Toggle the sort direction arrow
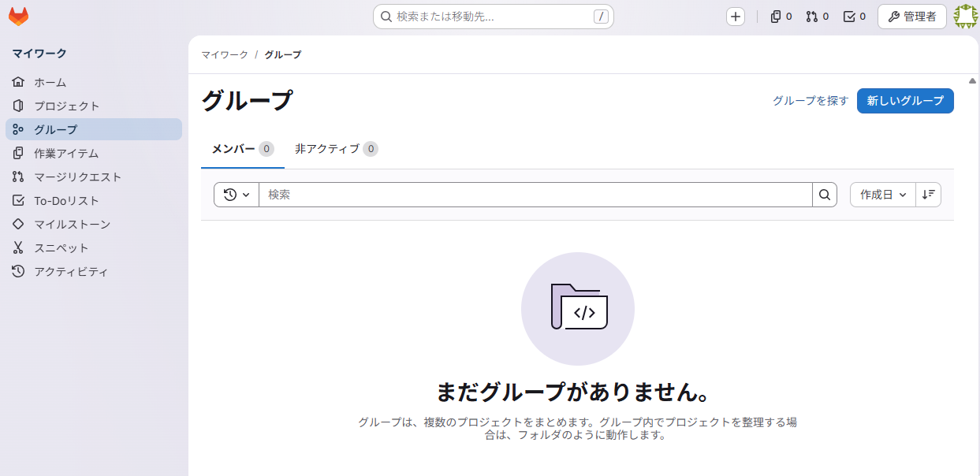This screenshot has height=476, width=980. click(929, 195)
